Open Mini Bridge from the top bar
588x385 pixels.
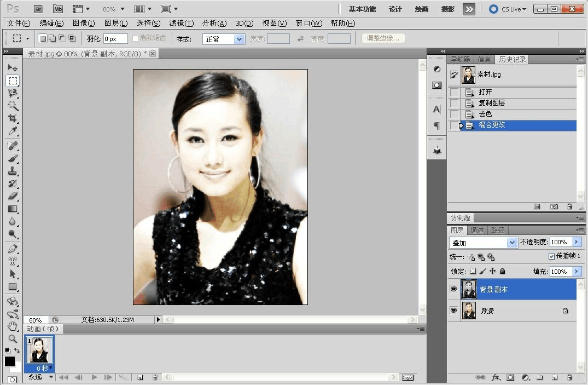tap(58, 9)
